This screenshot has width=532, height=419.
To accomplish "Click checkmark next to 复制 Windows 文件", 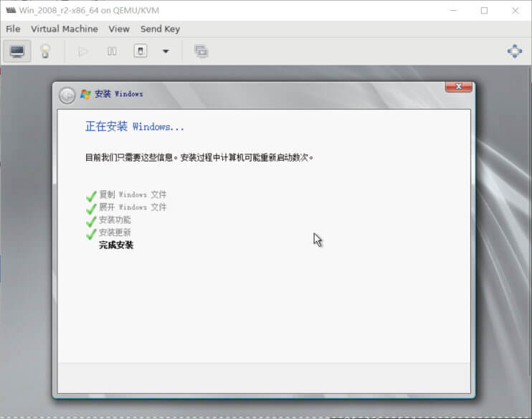I will [91, 196].
